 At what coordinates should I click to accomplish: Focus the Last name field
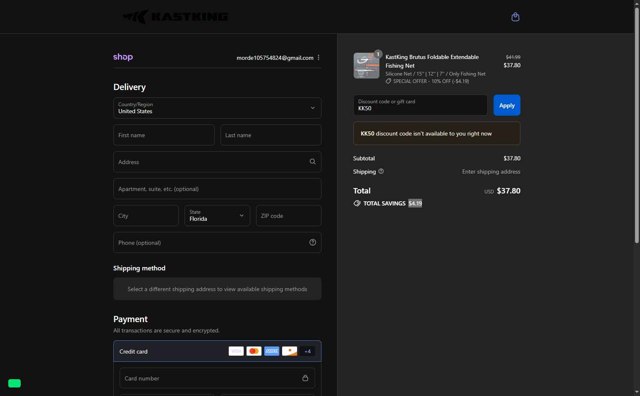(x=271, y=135)
